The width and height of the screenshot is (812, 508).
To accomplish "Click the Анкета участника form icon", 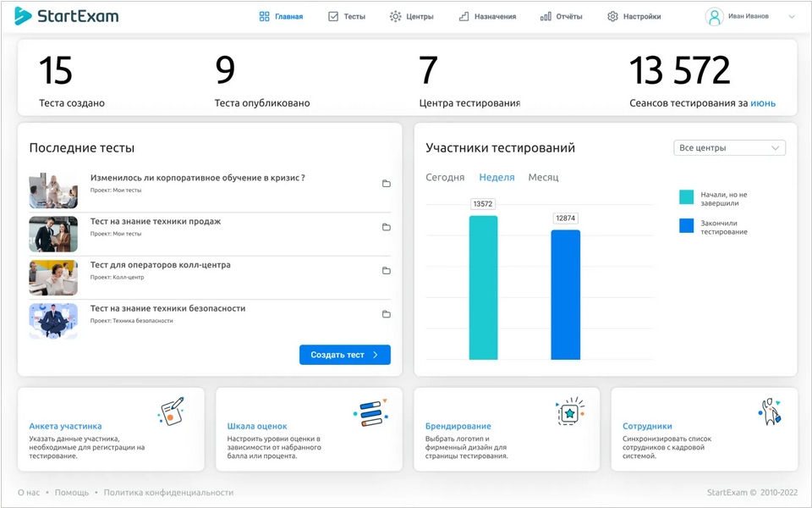I will (x=172, y=411).
